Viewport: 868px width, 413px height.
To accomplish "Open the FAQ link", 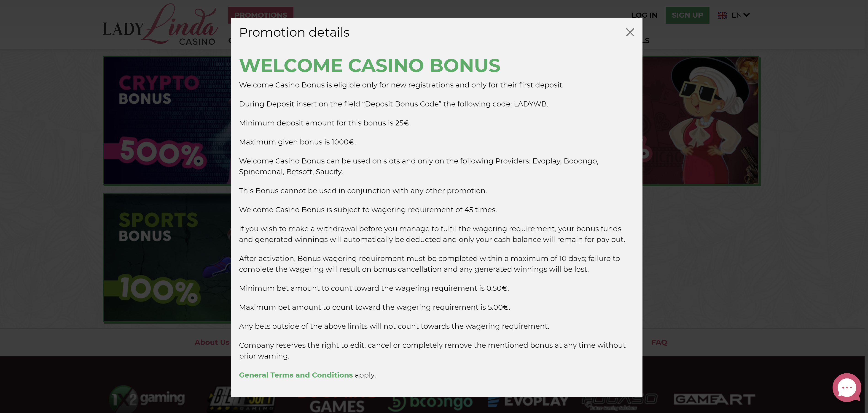I will tap(659, 342).
